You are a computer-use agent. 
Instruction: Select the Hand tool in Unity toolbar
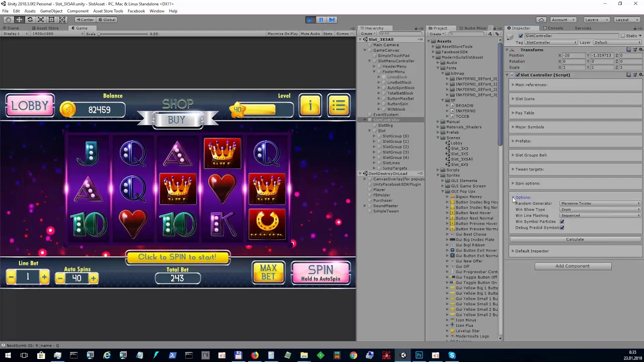tap(8, 20)
